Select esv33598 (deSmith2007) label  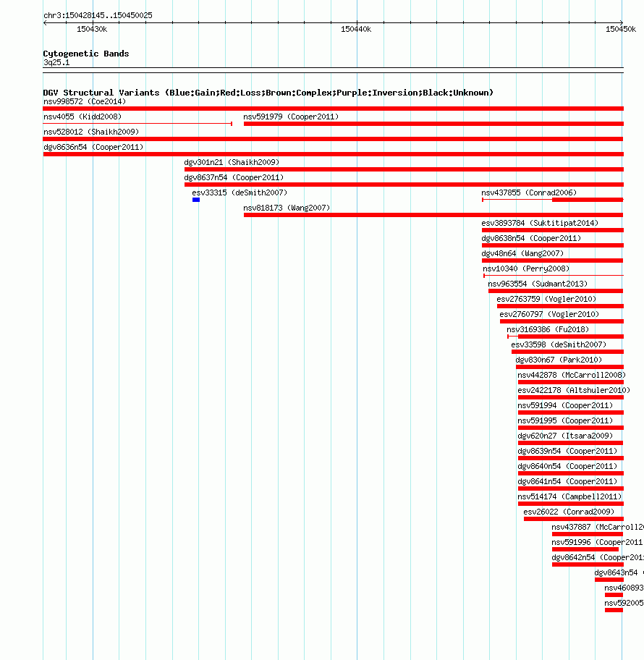click(x=559, y=344)
